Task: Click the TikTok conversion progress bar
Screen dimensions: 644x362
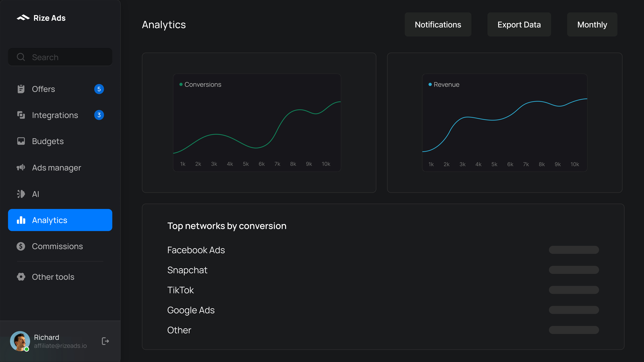Action: 574,290
